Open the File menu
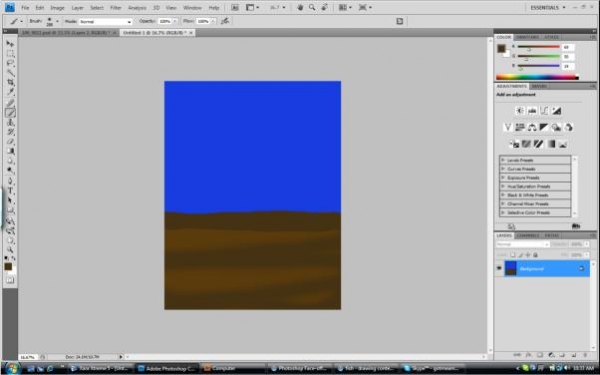 tap(25, 8)
